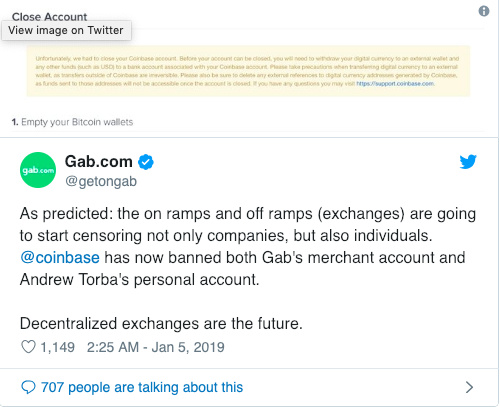The width and height of the screenshot is (500, 407).
Task: Click the speech bubble reply icon
Action: click(28, 387)
